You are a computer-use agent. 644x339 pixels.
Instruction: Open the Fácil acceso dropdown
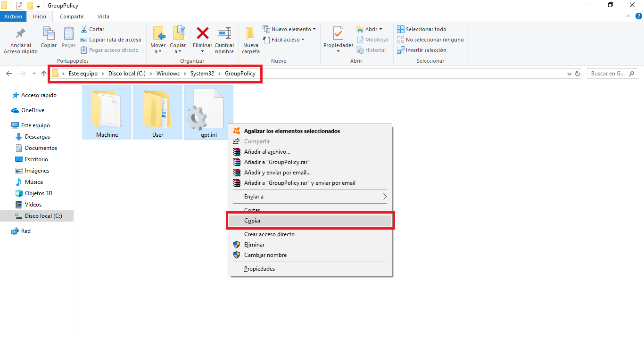[x=284, y=40]
